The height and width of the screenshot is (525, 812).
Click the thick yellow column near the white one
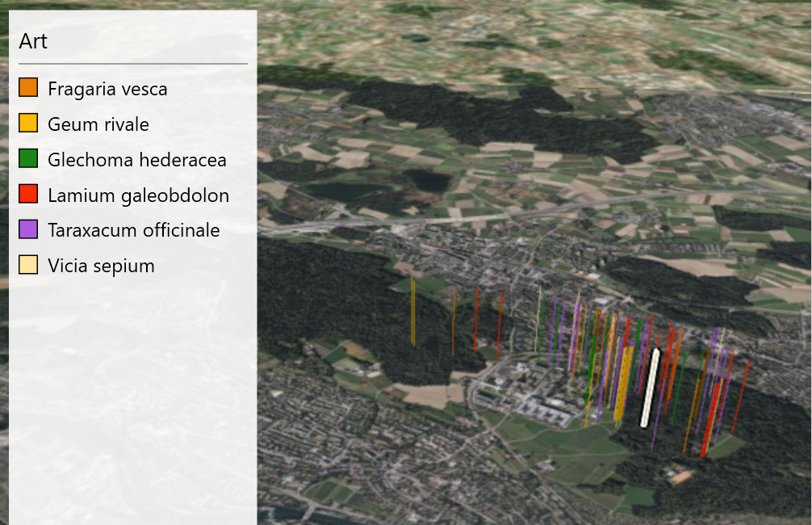623,384
